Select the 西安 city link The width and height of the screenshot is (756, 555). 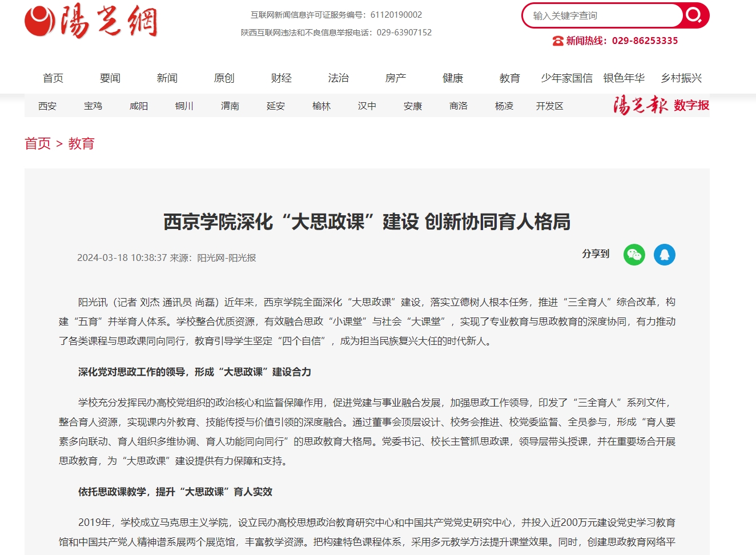[x=47, y=106]
